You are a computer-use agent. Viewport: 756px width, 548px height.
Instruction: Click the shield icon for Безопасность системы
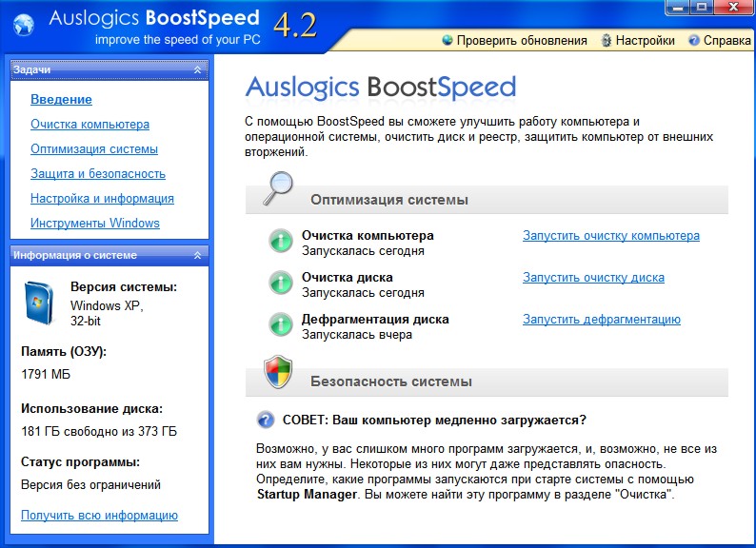[278, 372]
